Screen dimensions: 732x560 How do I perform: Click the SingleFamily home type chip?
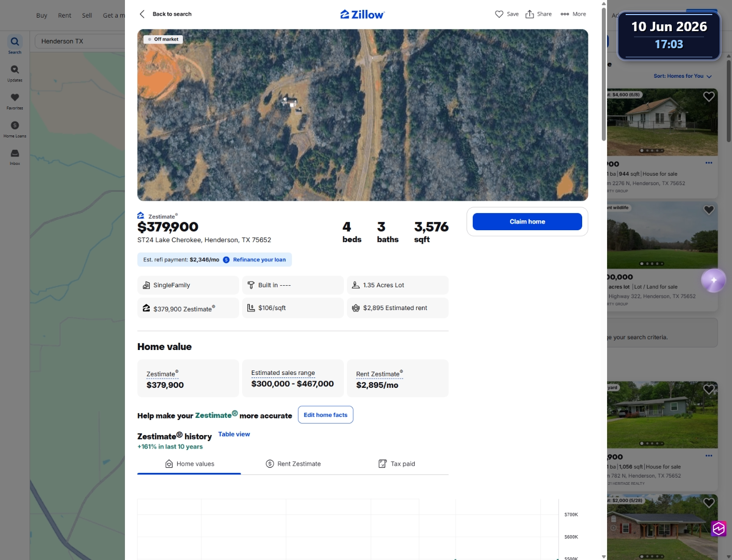pyautogui.click(x=188, y=285)
